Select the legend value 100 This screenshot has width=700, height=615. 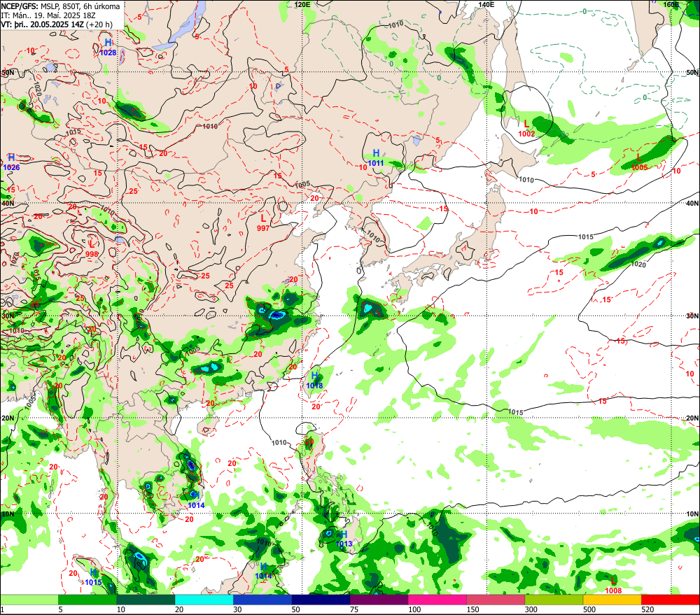click(414, 609)
